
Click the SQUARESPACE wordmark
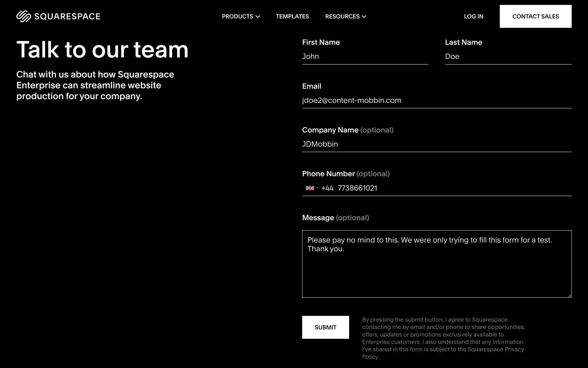pos(67,17)
